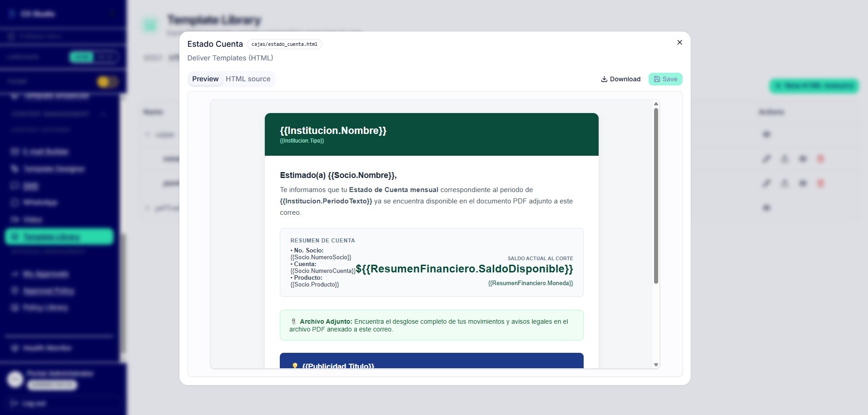Click the Download icon button
Viewport: 868px width, 415px height.
(x=620, y=79)
